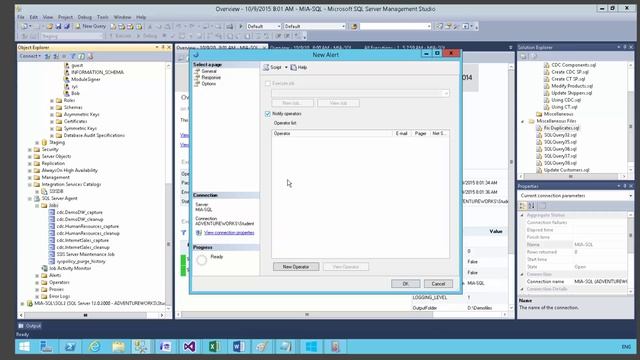Viewport: 640px width, 360px height.
Task: Open the first Default dropdown in toolbar
Action: [264, 26]
